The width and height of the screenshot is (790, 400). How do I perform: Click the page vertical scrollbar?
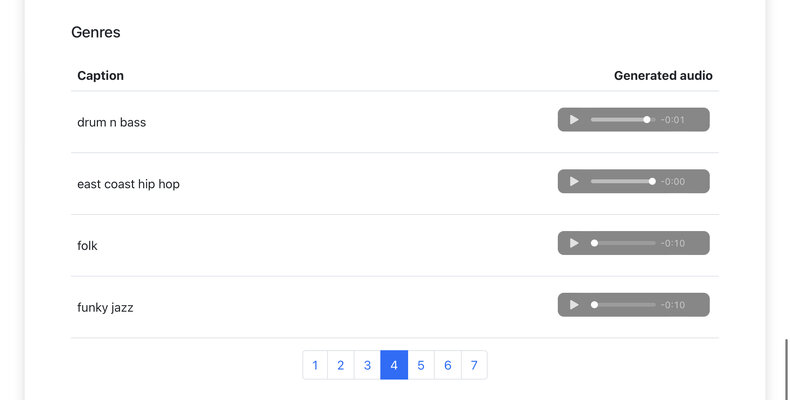[786, 370]
